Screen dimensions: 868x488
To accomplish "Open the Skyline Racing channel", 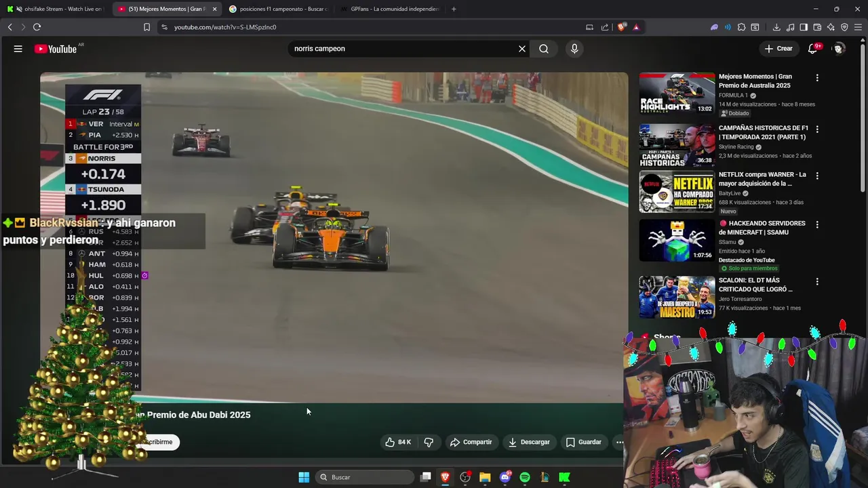I will 736,147.
